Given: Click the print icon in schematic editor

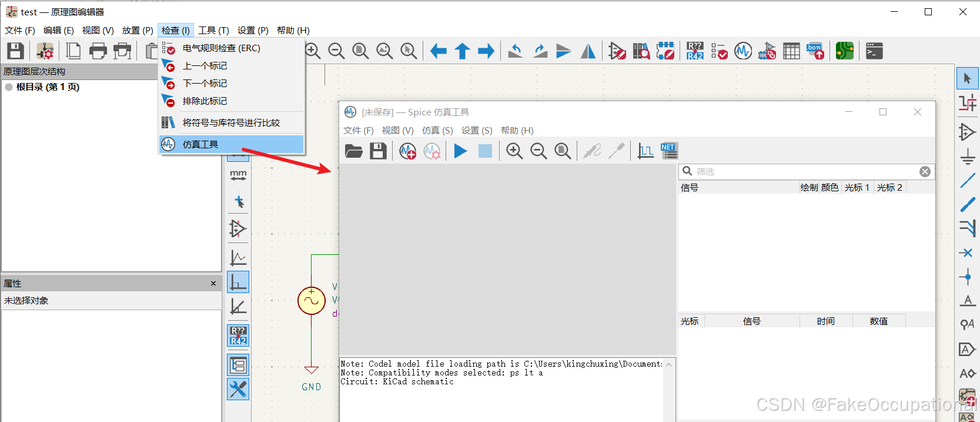Looking at the screenshot, I should 98,51.
